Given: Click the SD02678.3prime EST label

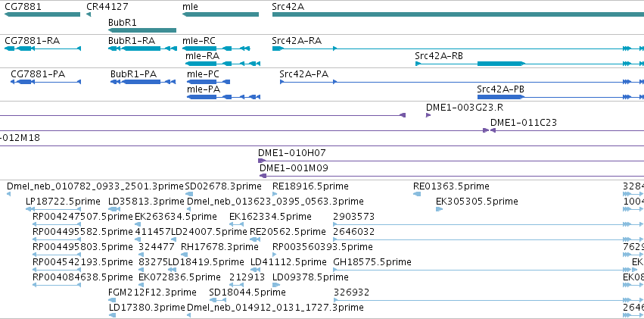Looking at the screenshot, I should [223, 186].
